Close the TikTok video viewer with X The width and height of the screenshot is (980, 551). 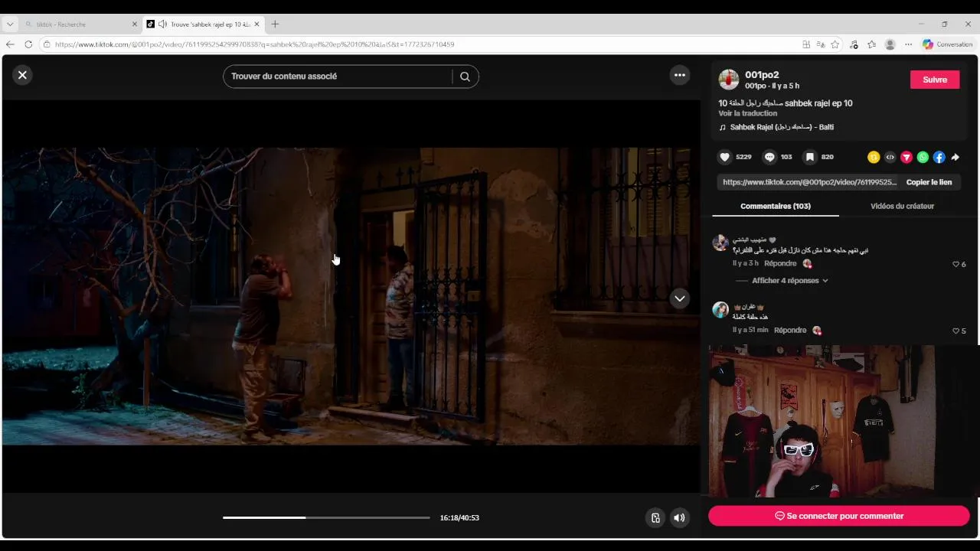(x=22, y=75)
